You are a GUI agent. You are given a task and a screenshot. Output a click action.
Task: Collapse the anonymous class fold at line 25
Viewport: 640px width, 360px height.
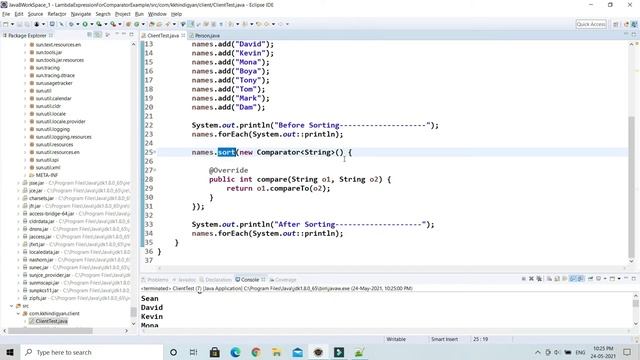tap(155, 152)
